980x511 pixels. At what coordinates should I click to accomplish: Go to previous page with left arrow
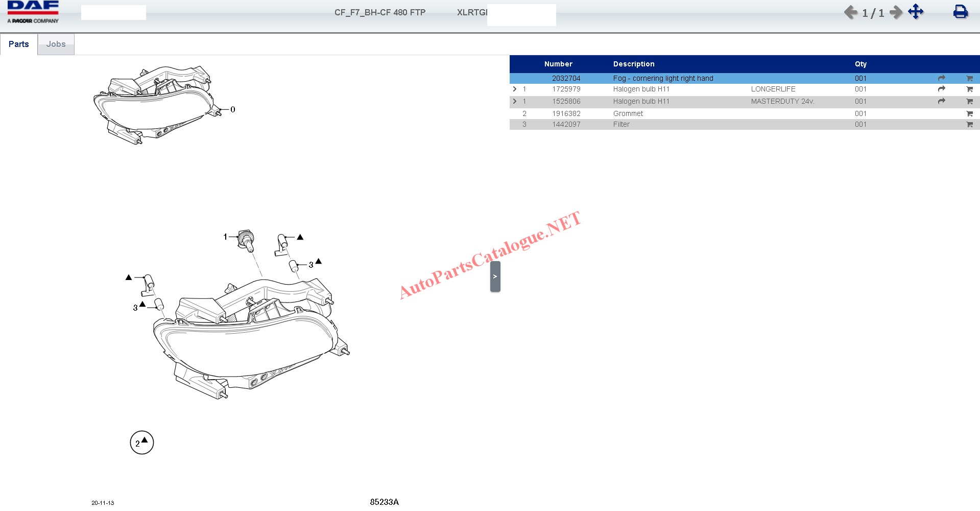[x=850, y=12]
